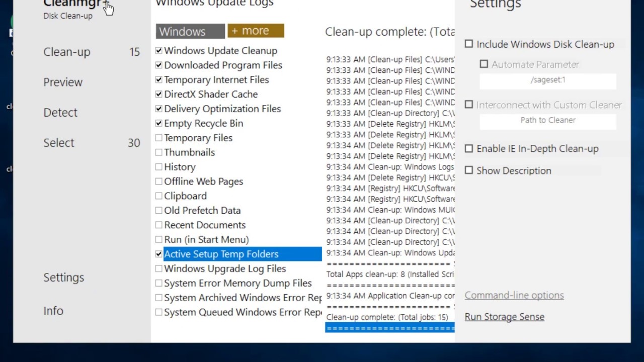
Task: Open the Clean-up section in sidebar
Action: pos(67,52)
